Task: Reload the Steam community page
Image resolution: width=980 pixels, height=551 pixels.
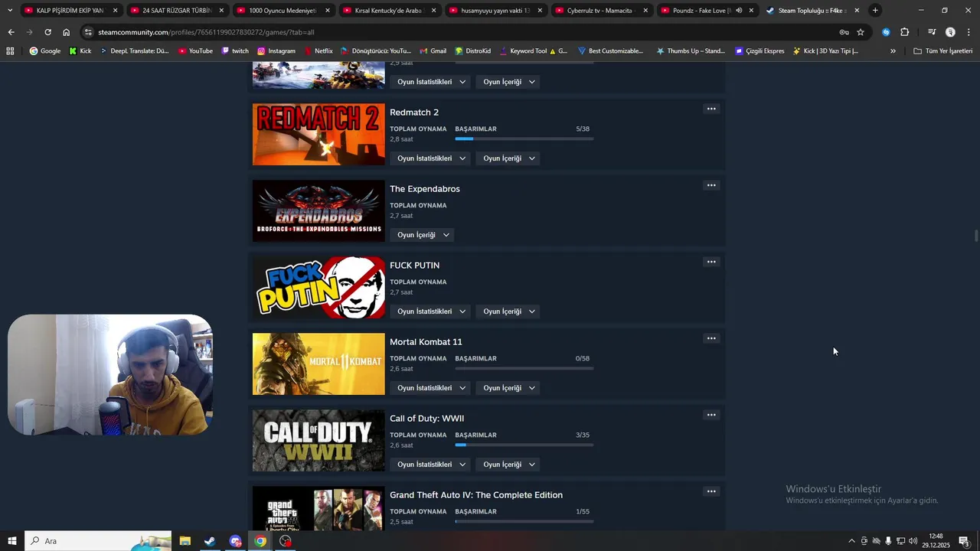Action: 47,32
